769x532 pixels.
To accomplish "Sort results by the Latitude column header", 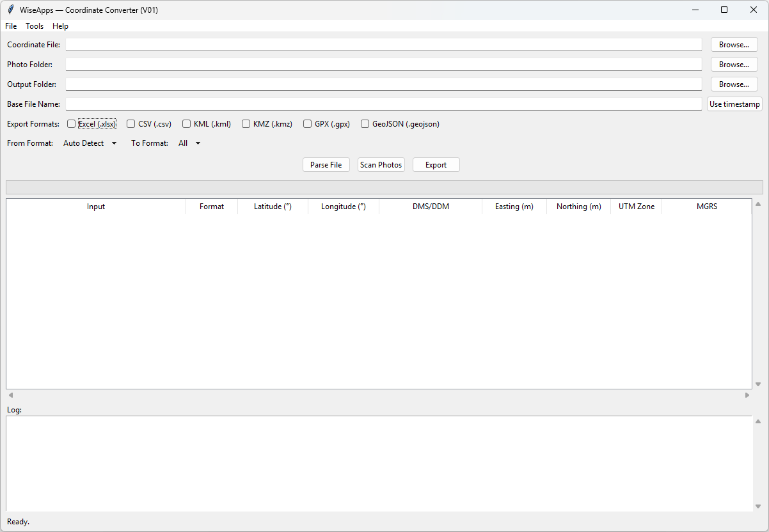I will click(272, 206).
